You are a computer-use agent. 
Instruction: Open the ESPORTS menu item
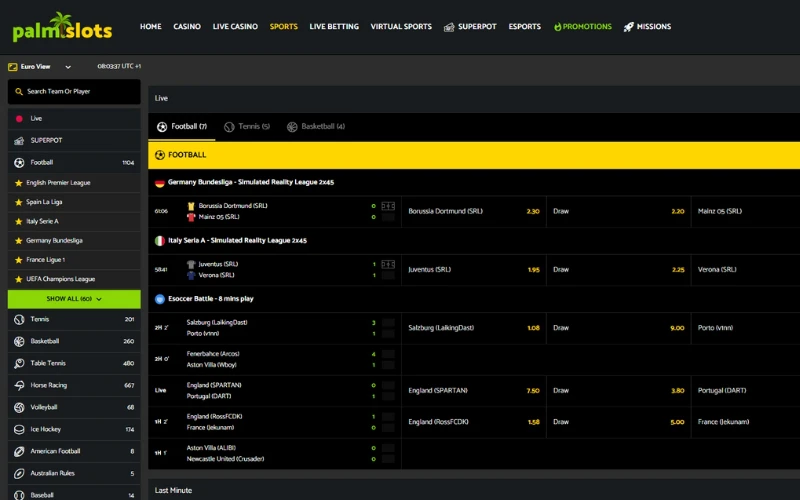tap(524, 27)
